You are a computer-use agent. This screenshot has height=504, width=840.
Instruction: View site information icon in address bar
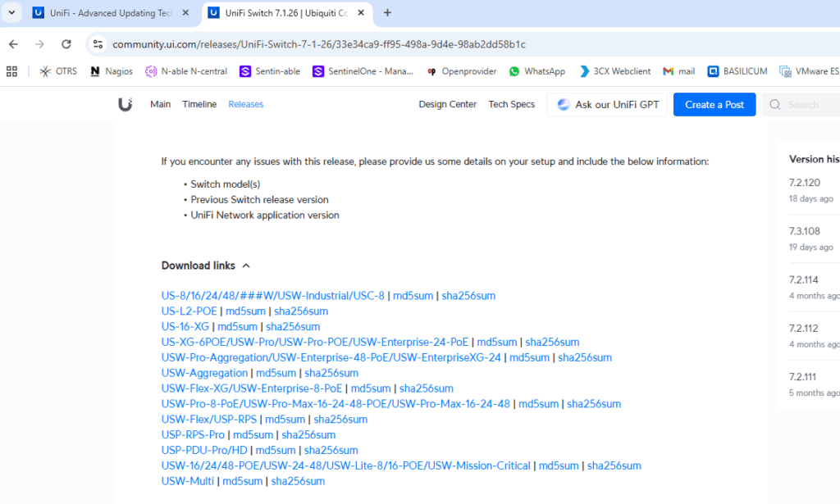click(x=98, y=44)
